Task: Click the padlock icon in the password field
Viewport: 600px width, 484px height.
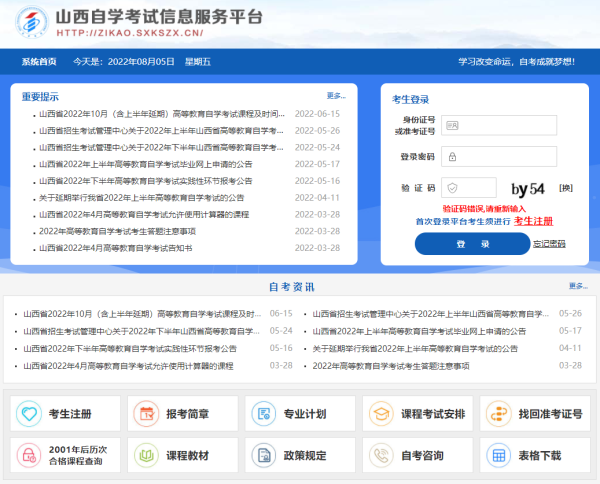Action: (x=452, y=156)
